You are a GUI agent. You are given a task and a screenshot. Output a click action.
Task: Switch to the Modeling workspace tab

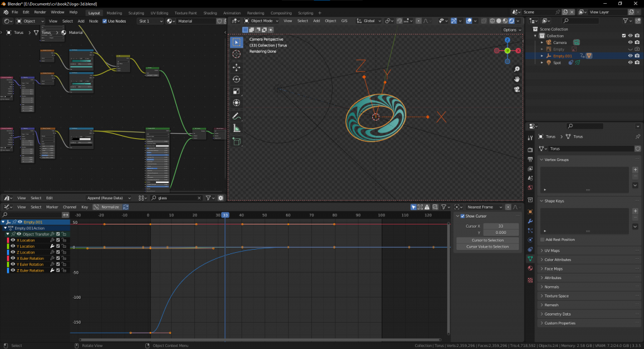coord(114,13)
